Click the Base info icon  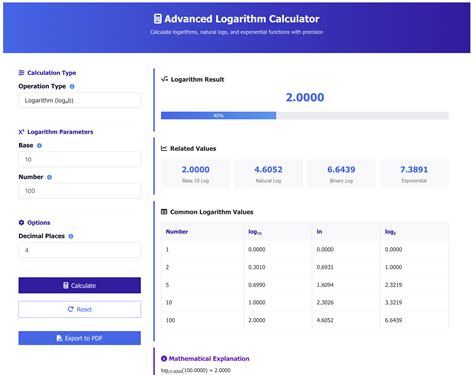click(x=39, y=146)
